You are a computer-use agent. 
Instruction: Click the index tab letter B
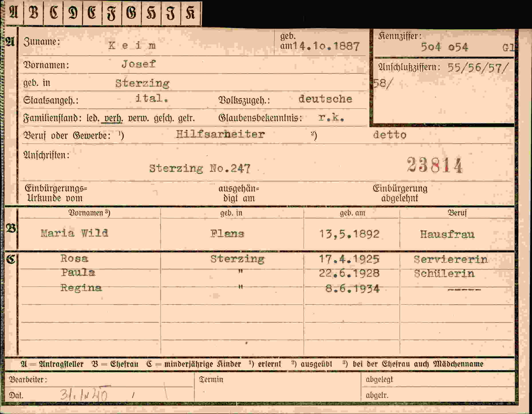(x=34, y=12)
